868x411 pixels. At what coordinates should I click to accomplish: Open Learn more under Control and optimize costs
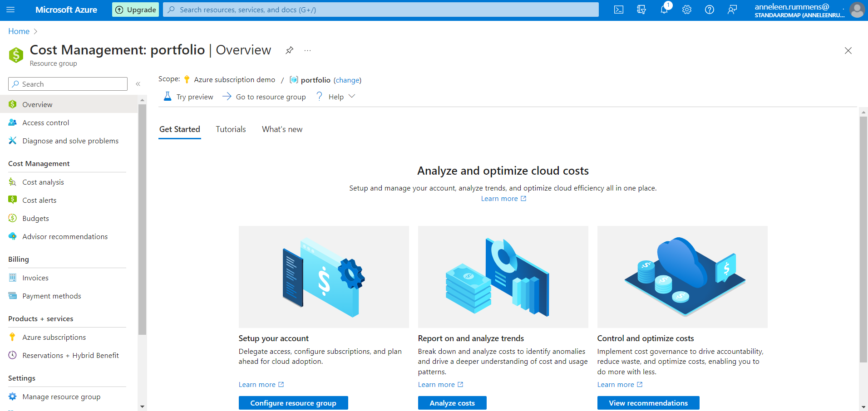(x=620, y=385)
